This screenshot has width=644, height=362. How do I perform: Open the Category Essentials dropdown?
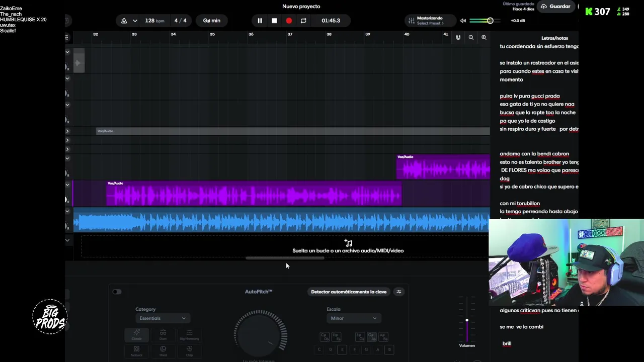pyautogui.click(x=162, y=318)
